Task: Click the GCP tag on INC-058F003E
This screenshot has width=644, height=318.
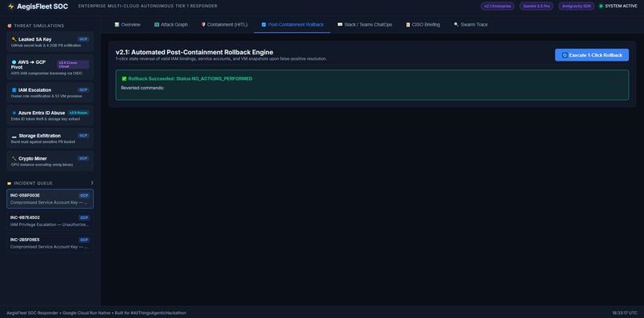Action: (x=84, y=196)
